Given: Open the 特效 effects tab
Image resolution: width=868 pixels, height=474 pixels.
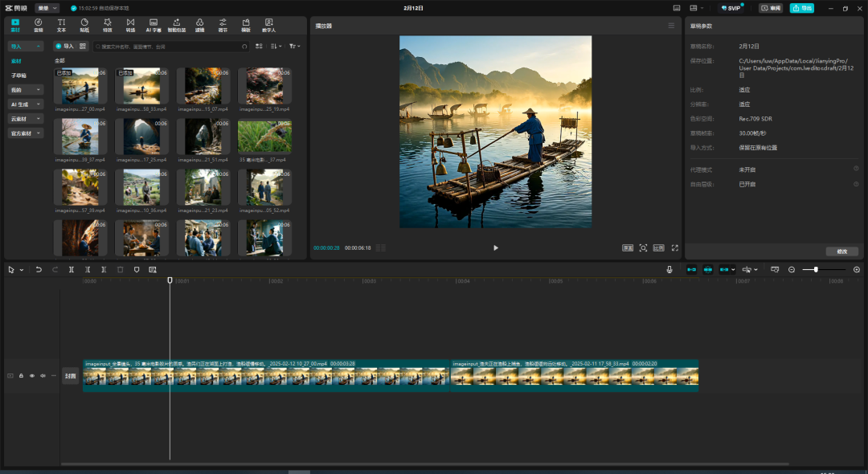Looking at the screenshot, I should (x=108, y=25).
